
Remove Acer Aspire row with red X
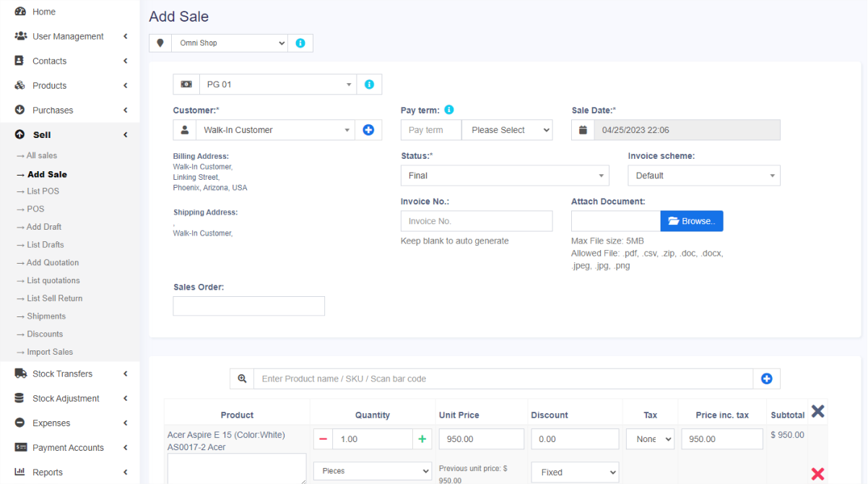[x=817, y=474]
